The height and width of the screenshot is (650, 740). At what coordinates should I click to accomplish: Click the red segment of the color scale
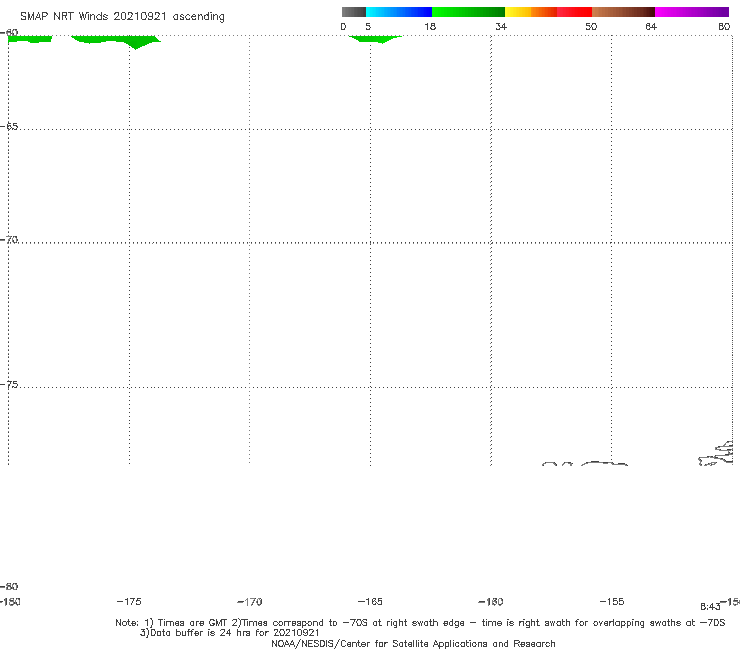(574, 12)
